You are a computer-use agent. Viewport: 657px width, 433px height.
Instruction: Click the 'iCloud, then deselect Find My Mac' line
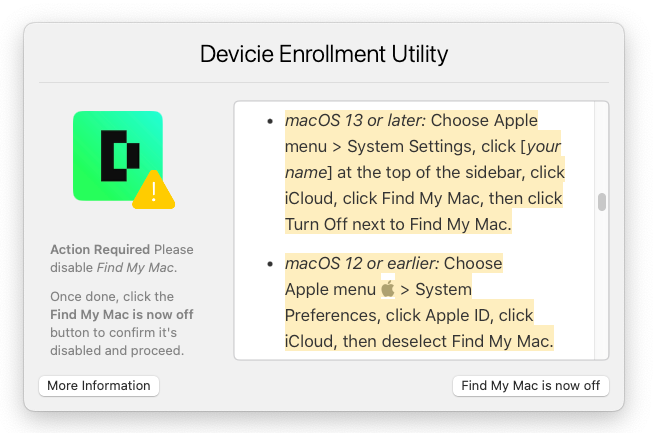[x=419, y=341]
